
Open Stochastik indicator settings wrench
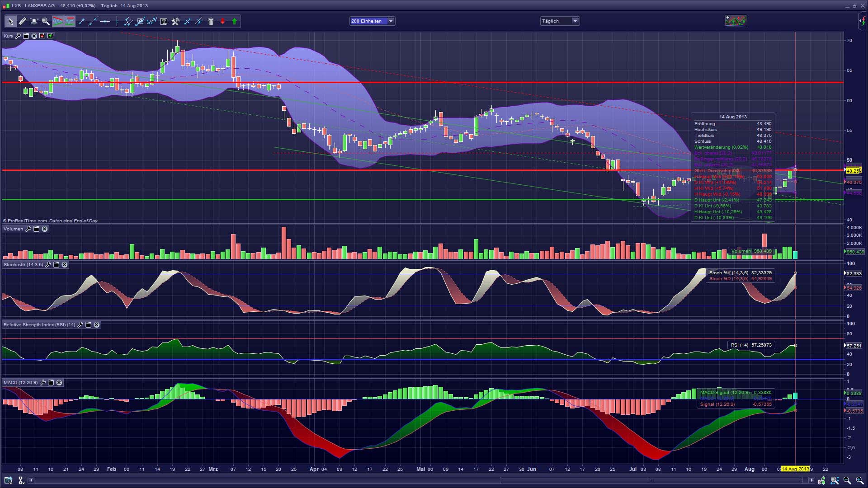tap(48, 265)
